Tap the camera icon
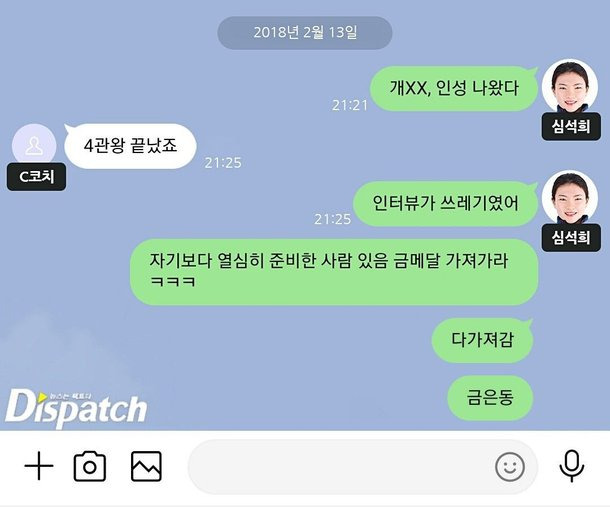The width and height of the screenshot is (610, 507). pyautogui.click(x=90, y=466)
